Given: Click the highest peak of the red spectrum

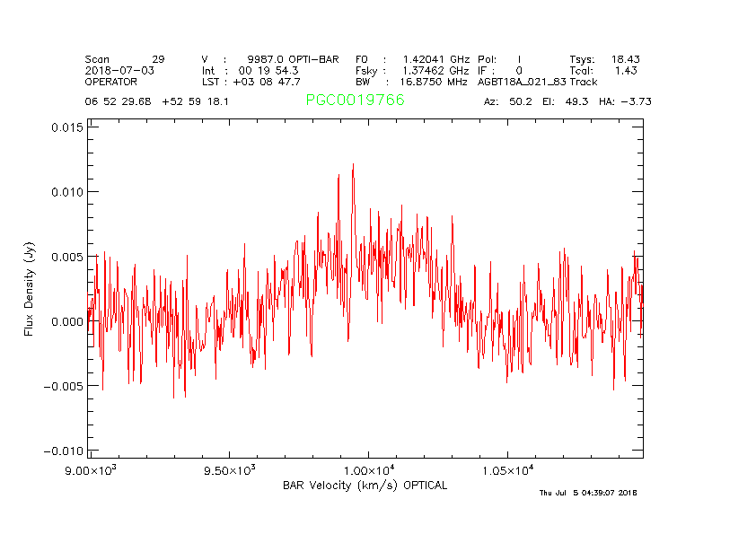Looking at the screenshot, I should (x=353, y=165).
